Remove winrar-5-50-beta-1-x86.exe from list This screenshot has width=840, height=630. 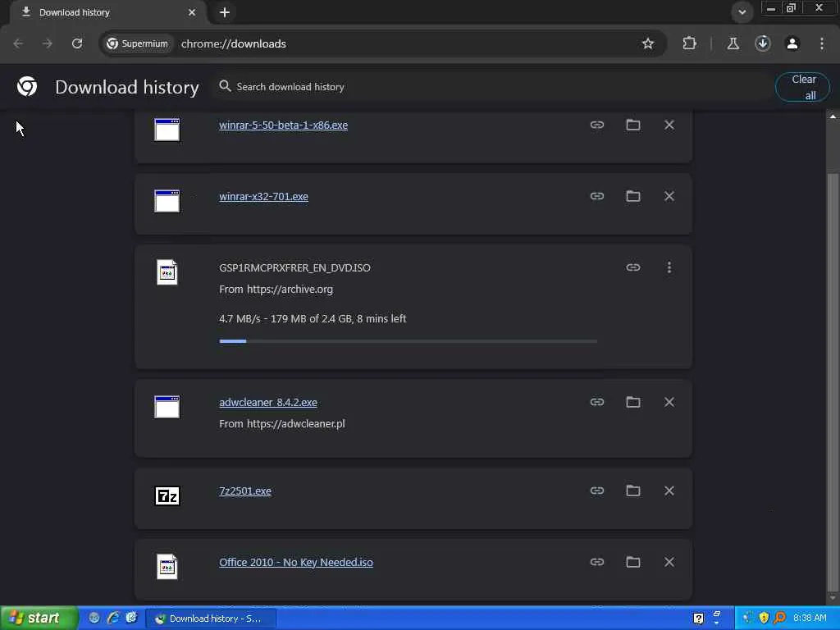(669, 125)
